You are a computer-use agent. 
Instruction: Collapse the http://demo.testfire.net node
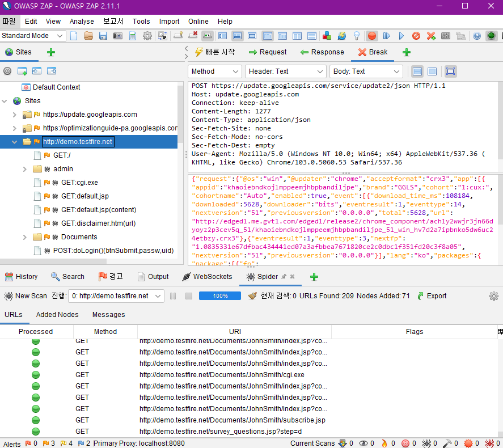14,142
